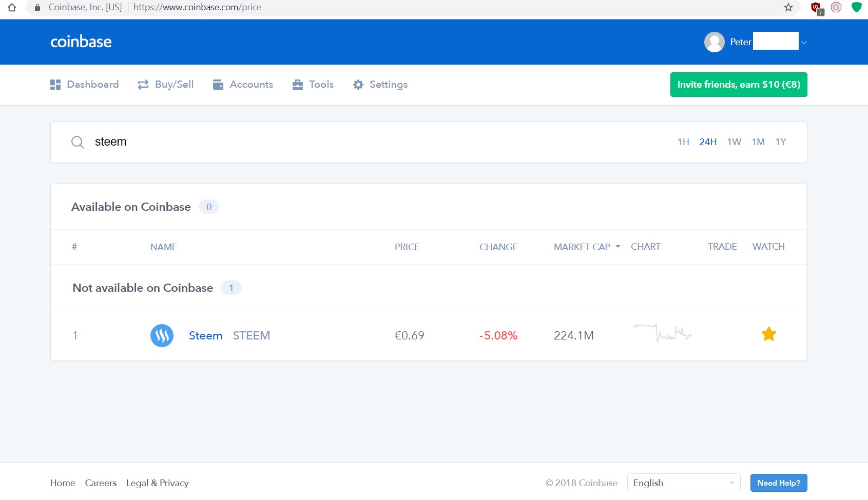Bookmark this page with the star icon

pyautogui.click(x=788, y=7)
